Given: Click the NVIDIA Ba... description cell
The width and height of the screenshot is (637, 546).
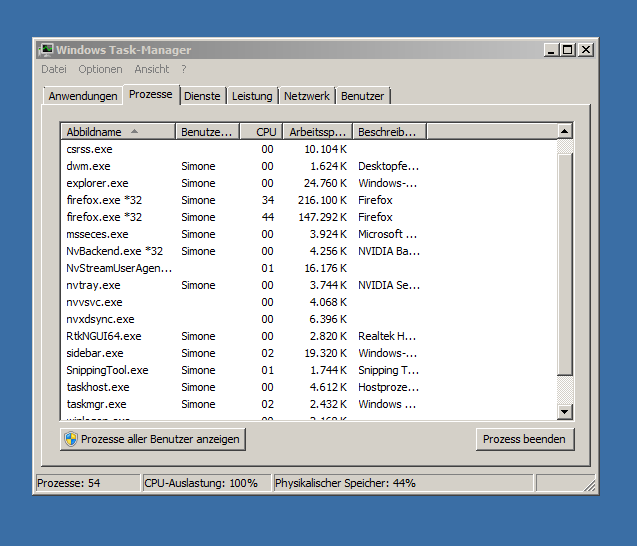Looking at the screenshot, I should pos(389,251).
